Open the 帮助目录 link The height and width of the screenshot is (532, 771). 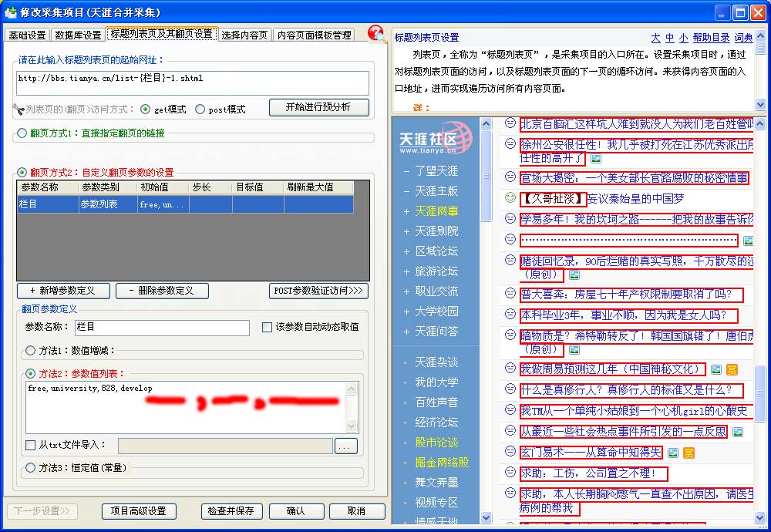711,38
